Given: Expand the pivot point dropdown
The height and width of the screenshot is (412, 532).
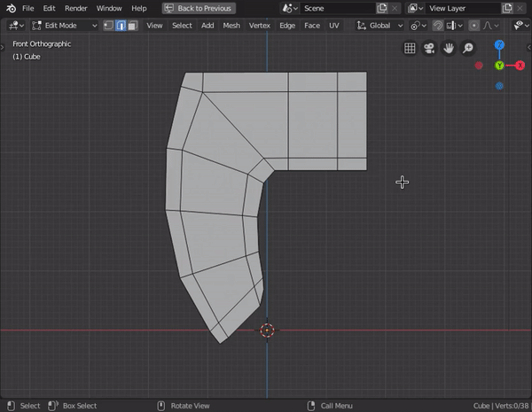Looking at the screenshot, I should 417,26.
